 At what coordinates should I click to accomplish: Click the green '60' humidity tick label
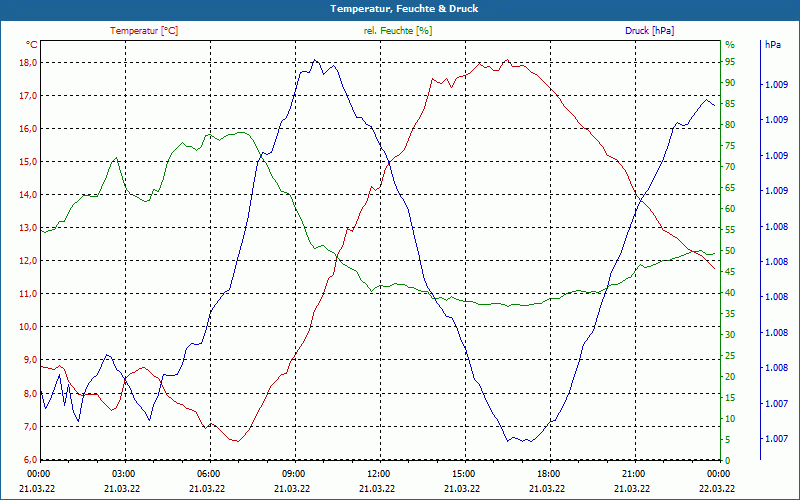(x=730, y=209)
